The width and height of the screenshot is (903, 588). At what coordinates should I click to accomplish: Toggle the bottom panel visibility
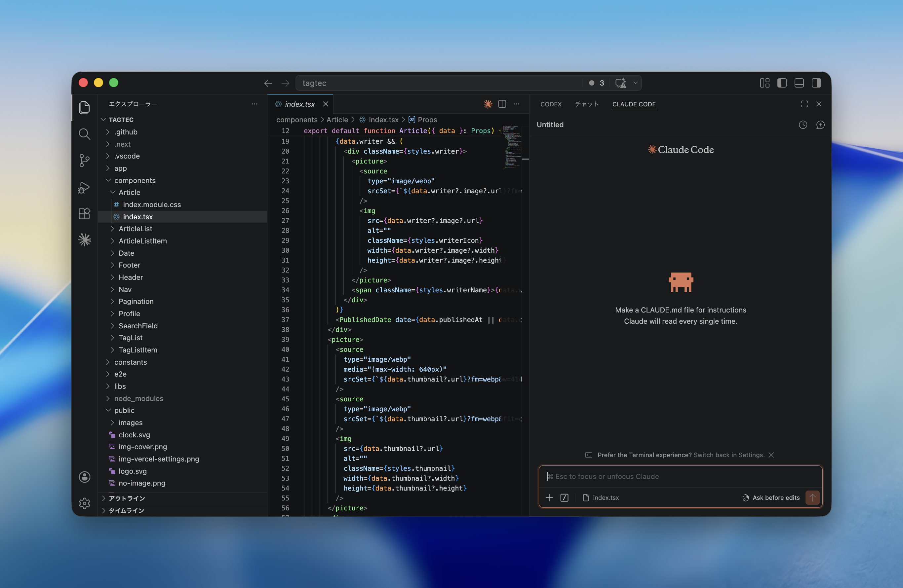coord(799,83)
